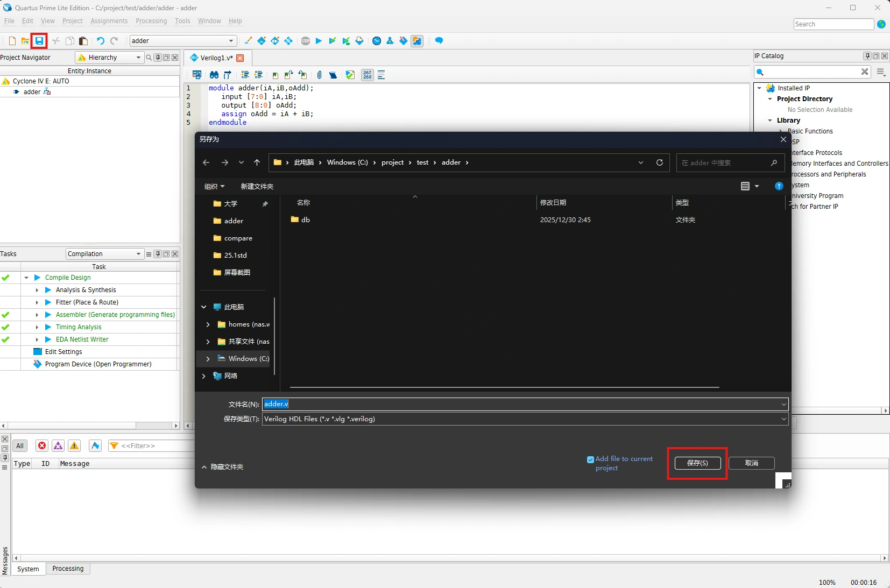The height and width of the screenshot is (588, 890).
Task: Toggle the flagged messages filter button
Action: click(x=95, y=445)
